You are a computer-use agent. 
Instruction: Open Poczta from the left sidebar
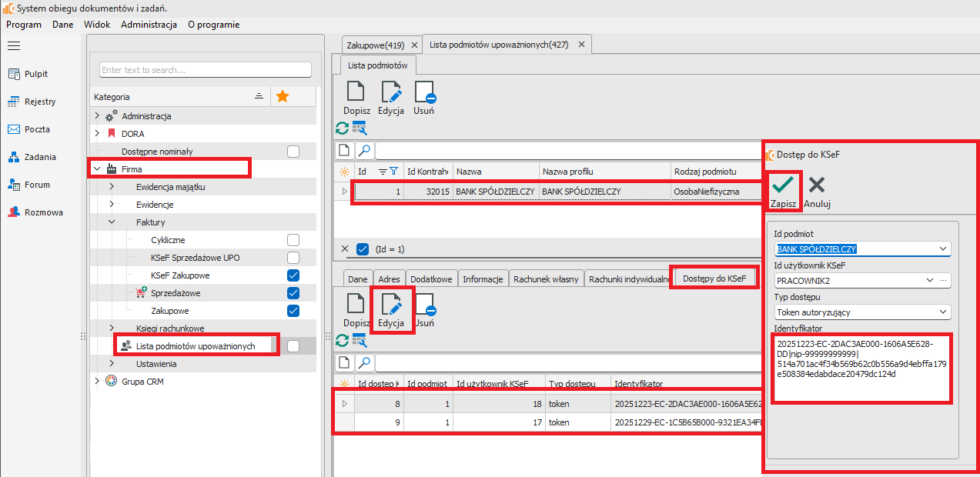click(36, 129)
